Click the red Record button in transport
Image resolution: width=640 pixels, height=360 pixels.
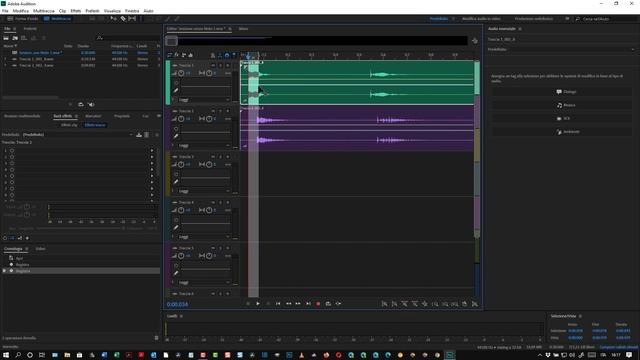pos(318,304)
